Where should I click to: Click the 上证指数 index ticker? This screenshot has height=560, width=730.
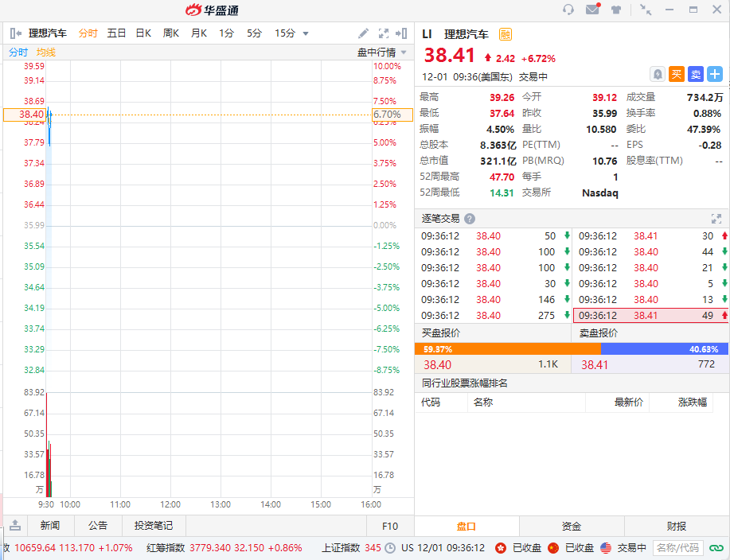(352, 548)
